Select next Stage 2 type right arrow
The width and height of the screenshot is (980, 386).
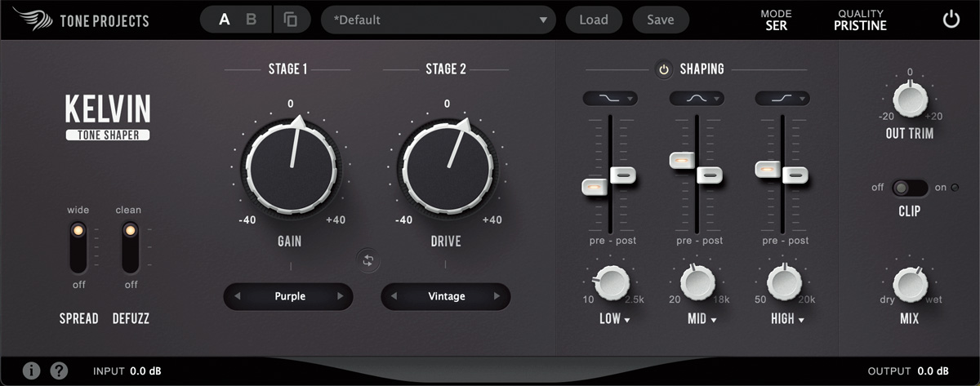coord(497,296)
